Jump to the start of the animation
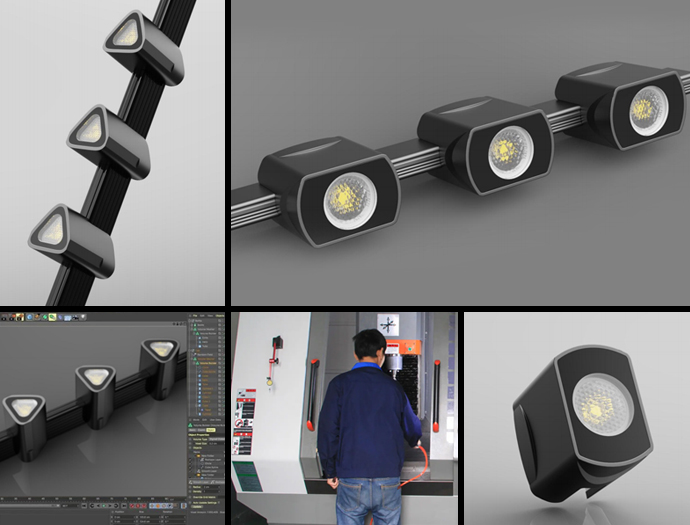 click(x=84, y=506)
